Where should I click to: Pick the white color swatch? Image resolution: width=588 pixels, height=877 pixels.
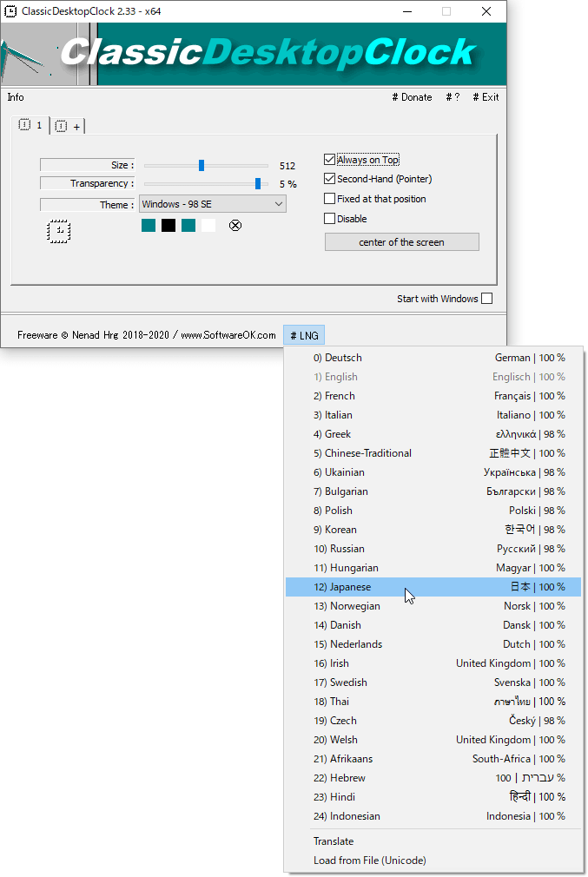click(x=208, y=226)
